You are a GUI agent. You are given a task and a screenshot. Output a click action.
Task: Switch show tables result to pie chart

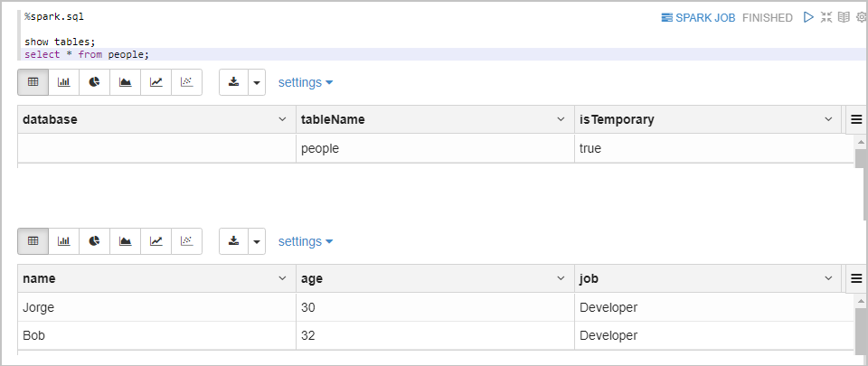[x=95, y=82]
